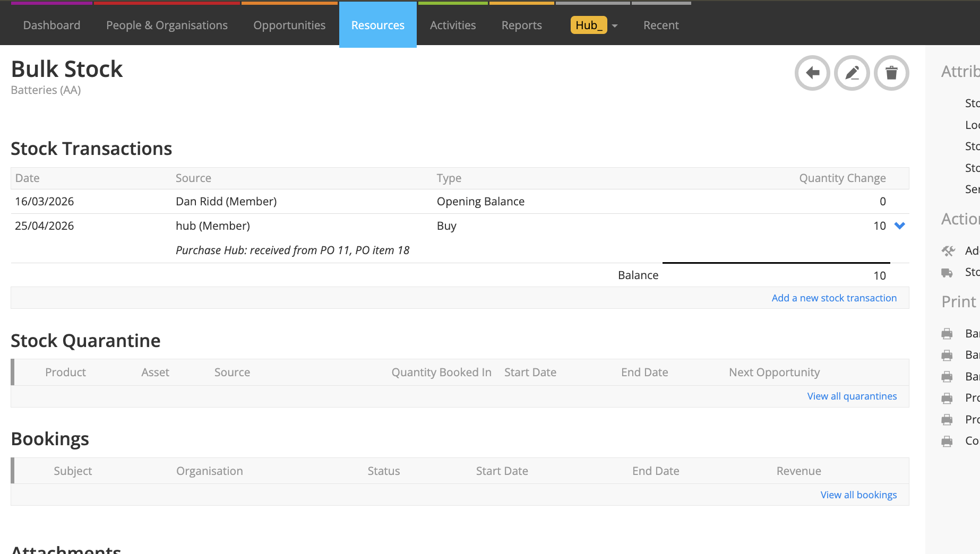Image resolution: width=980 pixels, height=554 pixels.
Task: Click the first printer icon under Print
Action: point(947,333)
